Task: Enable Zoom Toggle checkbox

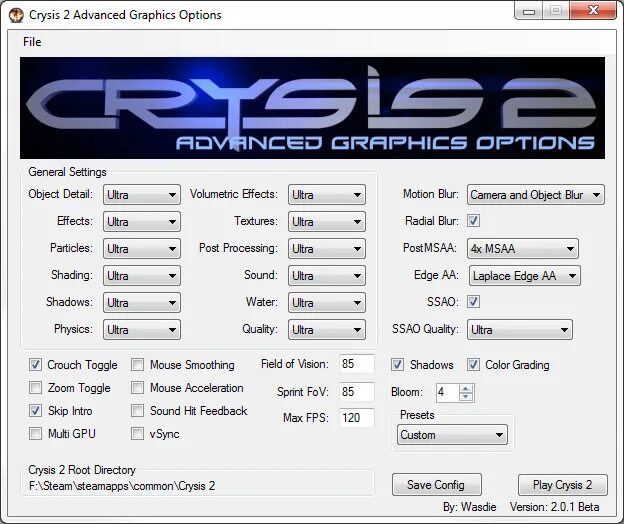Action: pos(35,388)
